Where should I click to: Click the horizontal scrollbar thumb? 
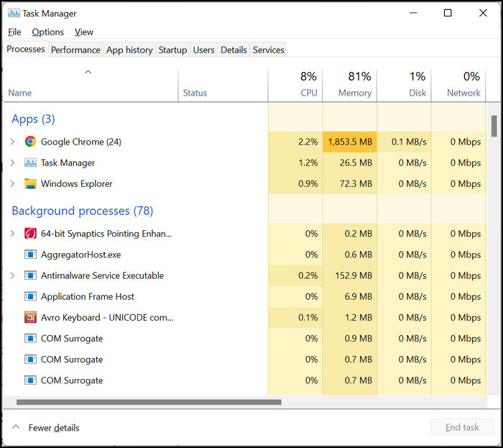tap(149, 402)
